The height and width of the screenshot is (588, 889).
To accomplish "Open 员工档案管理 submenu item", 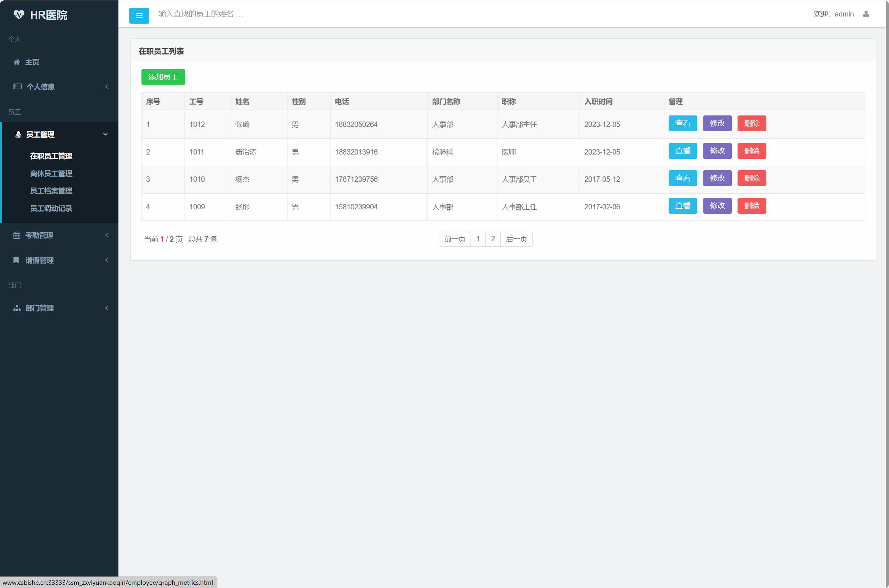I will pyautogui.click(x=51, y=191).
